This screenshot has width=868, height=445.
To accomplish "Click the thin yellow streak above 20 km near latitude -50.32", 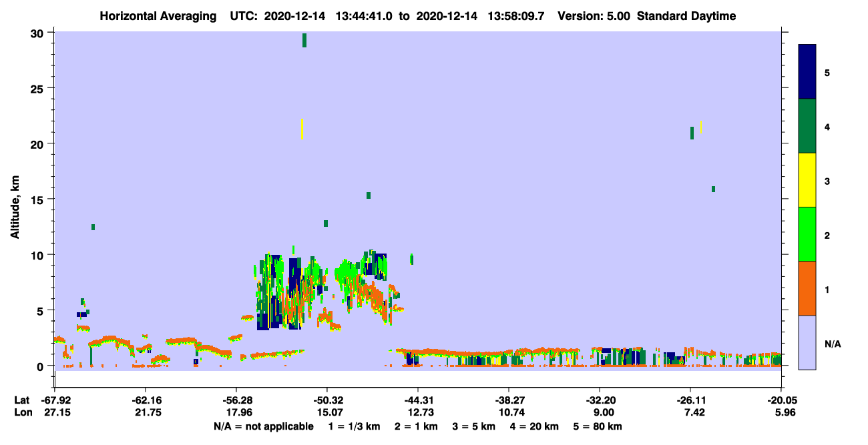I will 302,129.
